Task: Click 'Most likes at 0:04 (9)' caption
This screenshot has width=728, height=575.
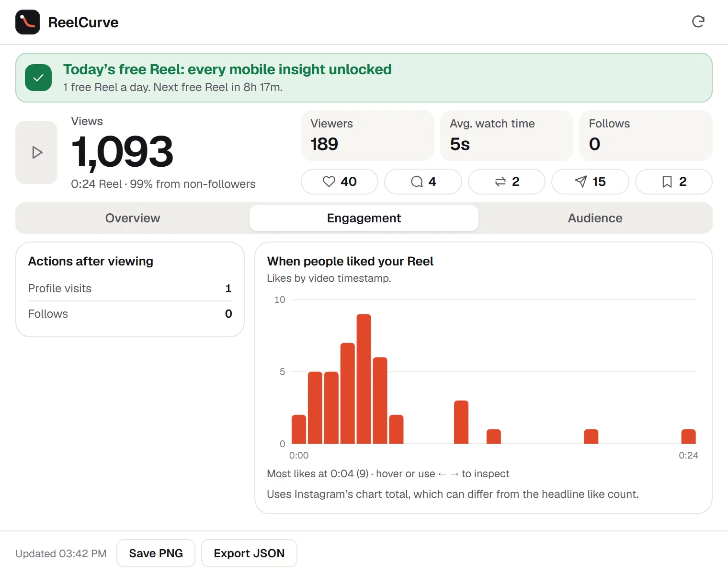Action: pos(318,474)
